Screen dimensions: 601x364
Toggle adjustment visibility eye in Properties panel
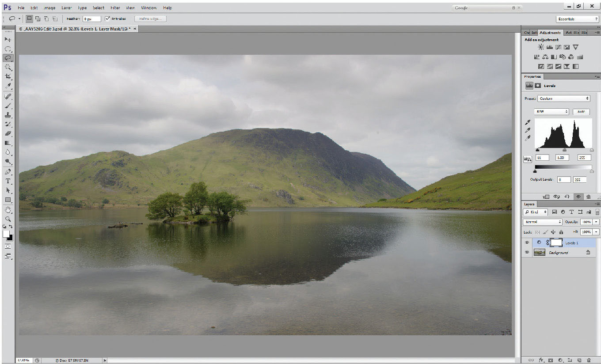point(578,197)
